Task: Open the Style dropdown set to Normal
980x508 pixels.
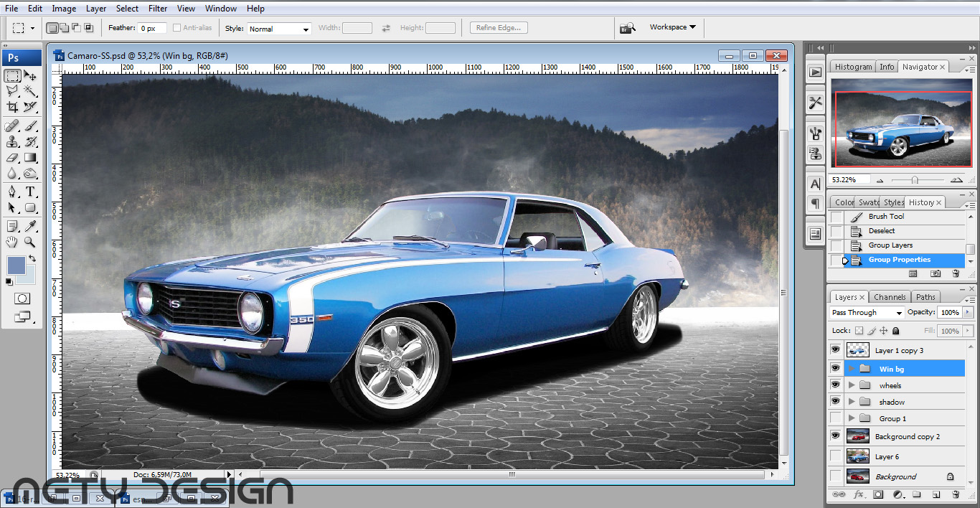Action: pyautogui.click(x=278, y=29)
